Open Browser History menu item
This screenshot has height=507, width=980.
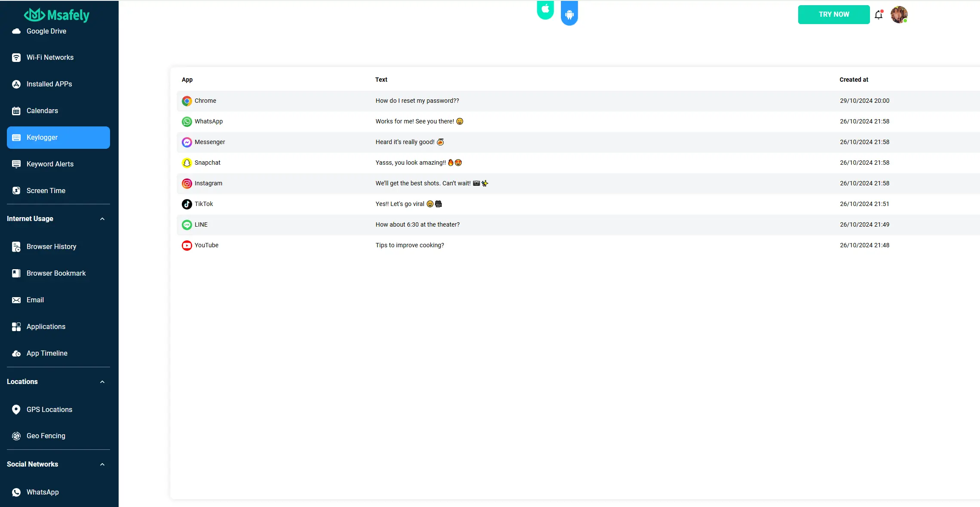pos(58,247)
